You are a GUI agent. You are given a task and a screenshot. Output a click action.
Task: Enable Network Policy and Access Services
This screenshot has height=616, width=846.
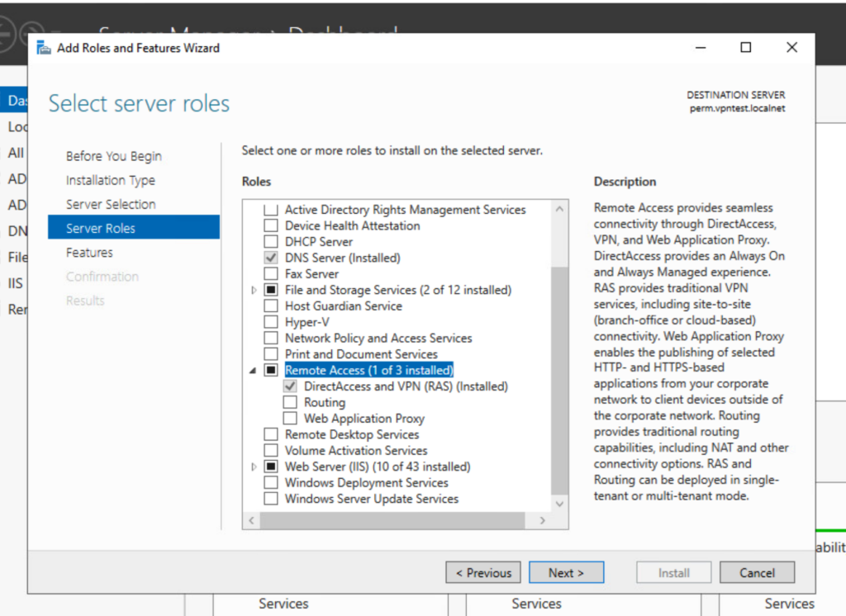click(x=271, y=338)
